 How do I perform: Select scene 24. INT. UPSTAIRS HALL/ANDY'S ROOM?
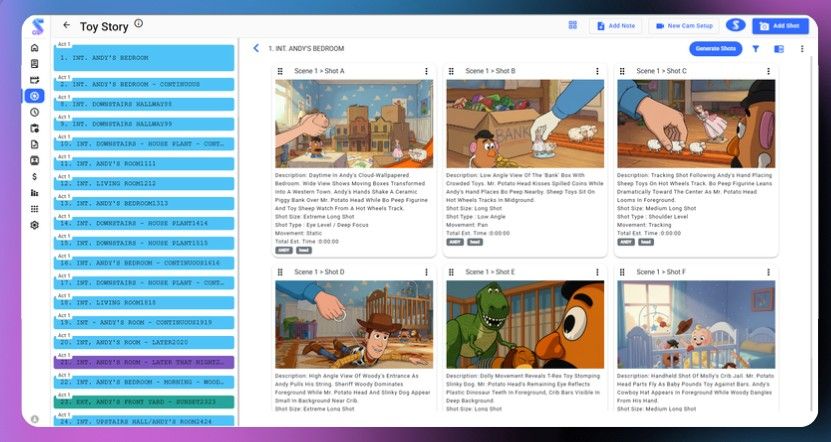144,422
